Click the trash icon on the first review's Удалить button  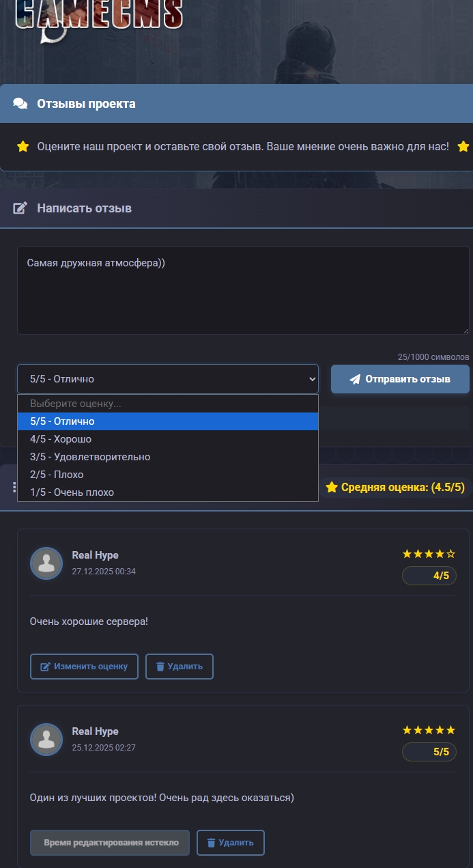(x=160, y=667)
